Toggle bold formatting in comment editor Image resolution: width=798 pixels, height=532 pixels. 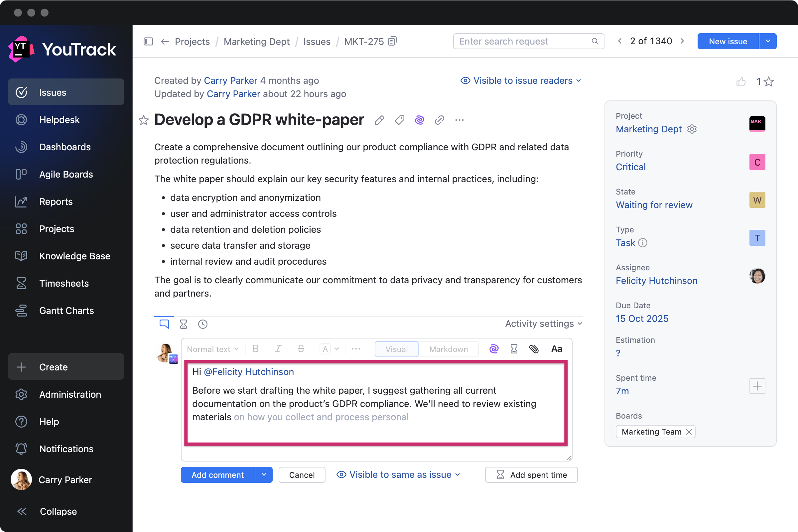[255, 349]
